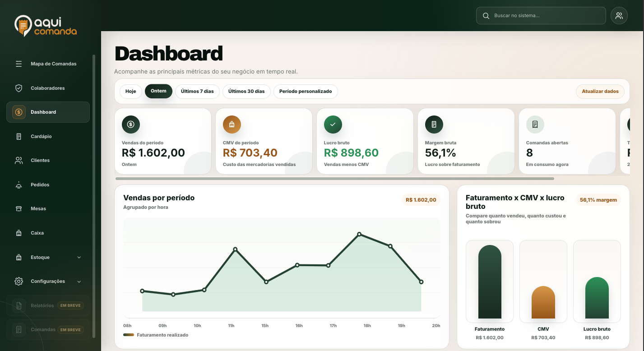The height and width of the screenshot is (351, 644).
Task: Click the Lucro bruto checkmark icon
Action: (x=333, y=125)
